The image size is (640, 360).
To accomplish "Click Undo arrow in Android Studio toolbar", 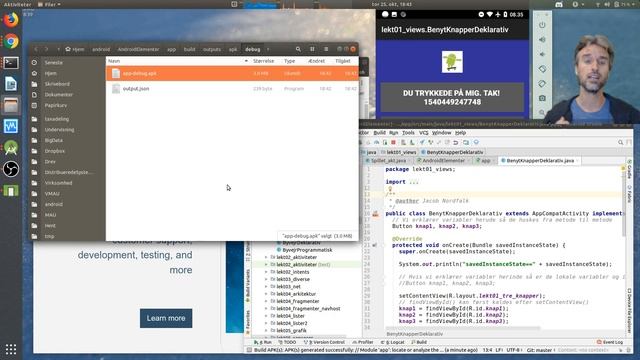I will point(456,142).
